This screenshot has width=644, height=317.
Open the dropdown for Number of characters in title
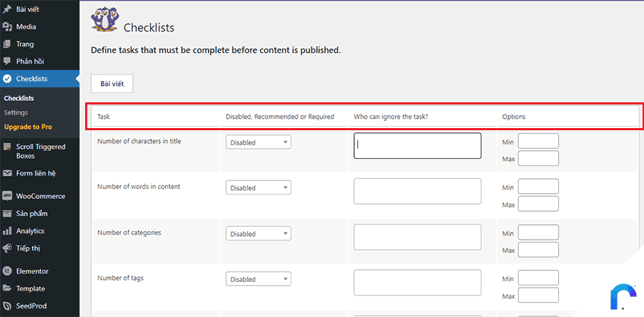click(x=258, y=142)
